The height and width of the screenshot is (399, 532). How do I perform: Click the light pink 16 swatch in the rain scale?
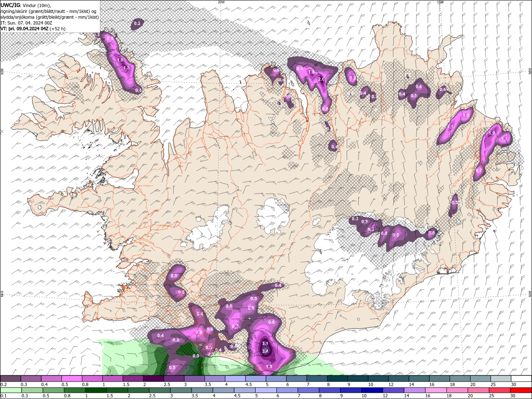(436, 390)
